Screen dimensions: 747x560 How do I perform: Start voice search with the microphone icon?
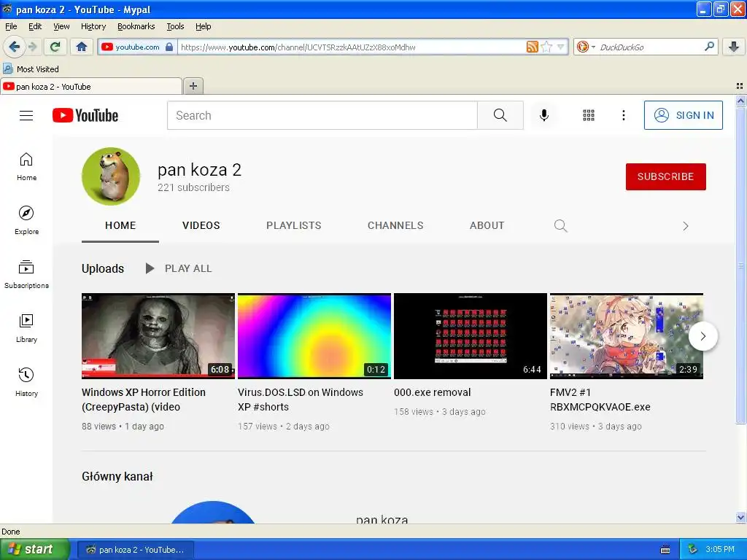[544, 115]
